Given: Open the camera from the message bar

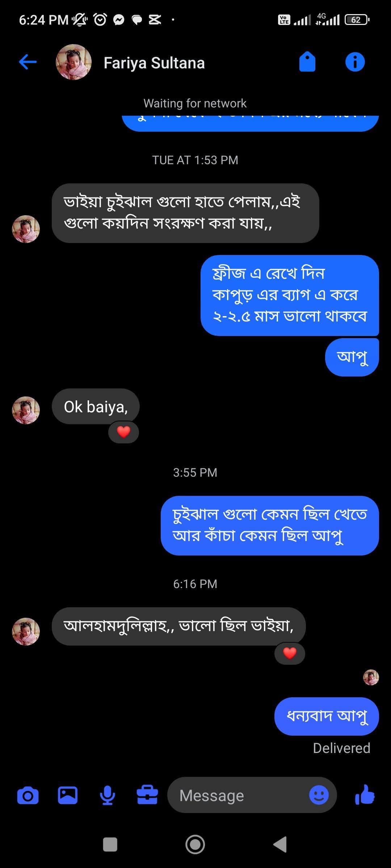Looking at the screenshot, I should click(28, 796).
